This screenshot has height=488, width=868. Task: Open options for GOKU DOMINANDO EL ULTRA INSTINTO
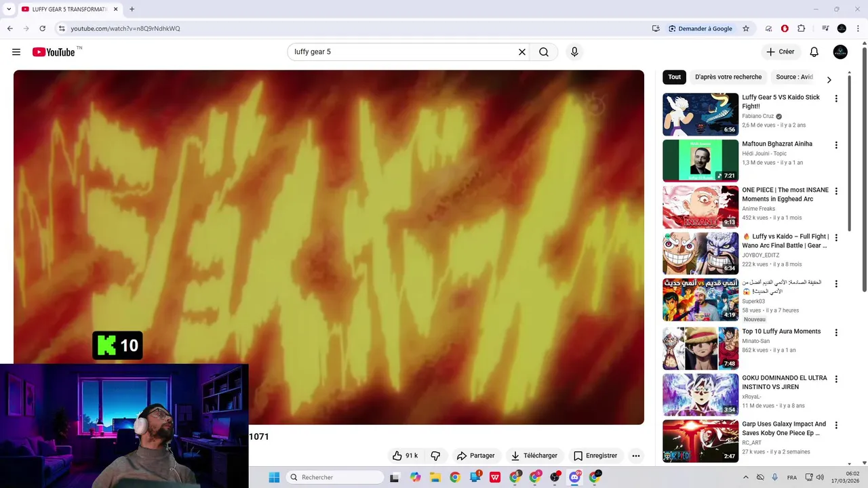tap(836, 379)
